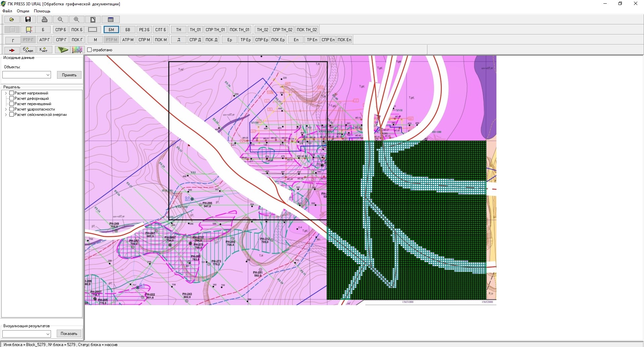Click the 'Принять' button
This screenshot has height=347, width=644.
(x=69, y=75)
